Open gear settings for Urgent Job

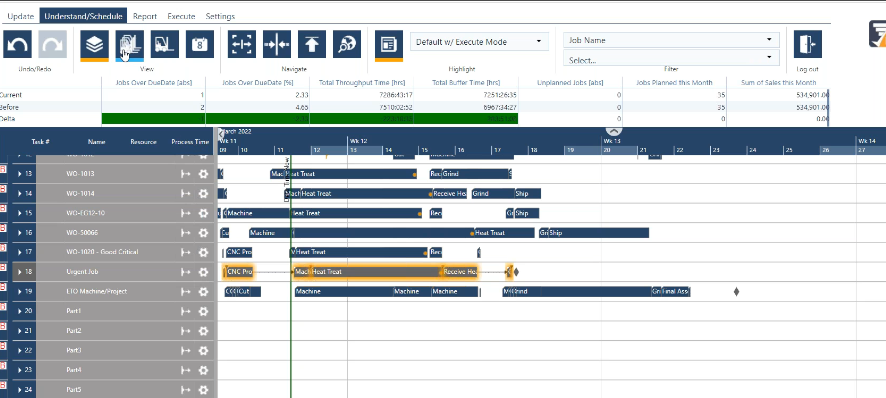click(203, 272)
